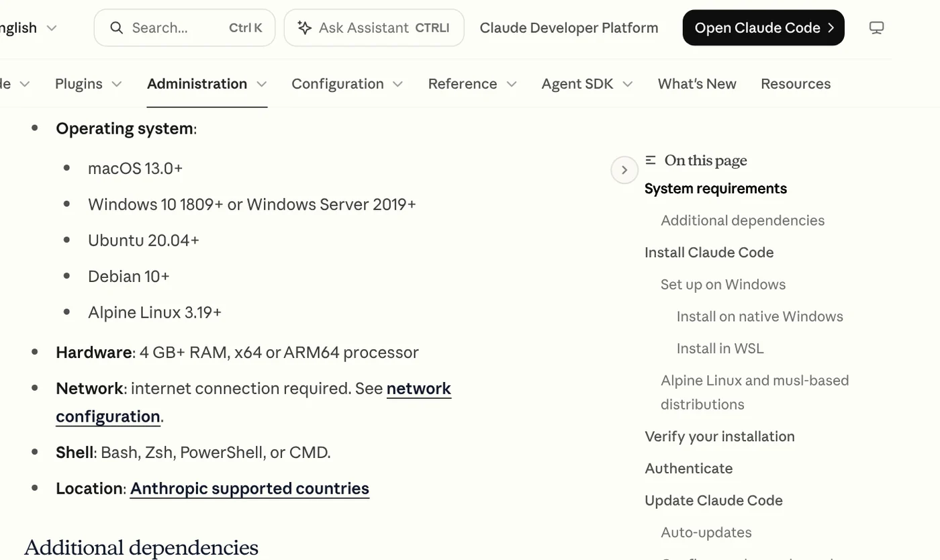
Task: Go to Install in WSL section
Action: [x=720, y=348]
